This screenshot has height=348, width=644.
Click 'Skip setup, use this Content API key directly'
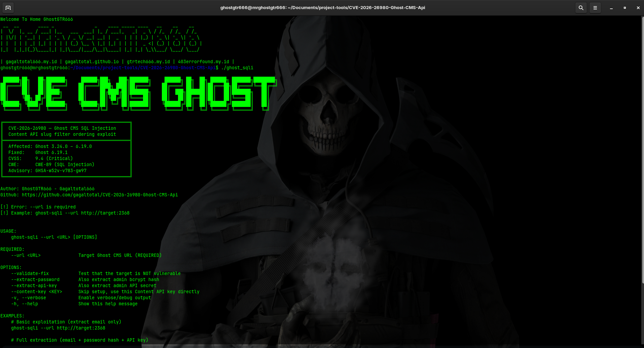[139, 292]
